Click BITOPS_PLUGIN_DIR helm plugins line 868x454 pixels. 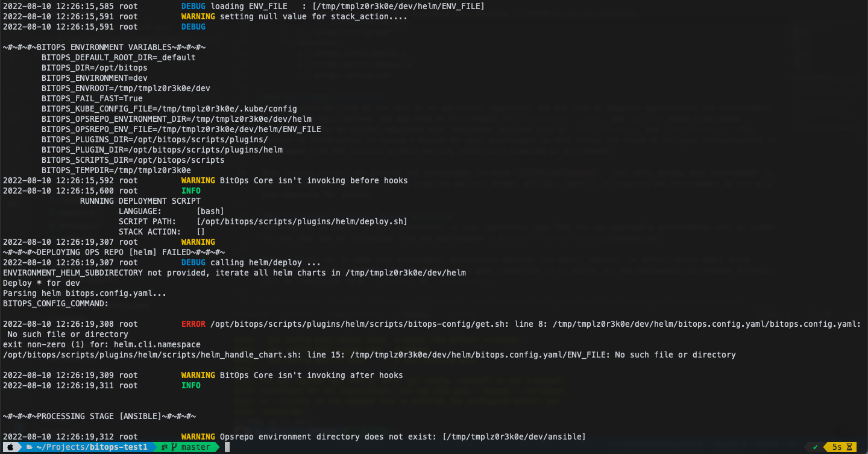click(162, 150)
